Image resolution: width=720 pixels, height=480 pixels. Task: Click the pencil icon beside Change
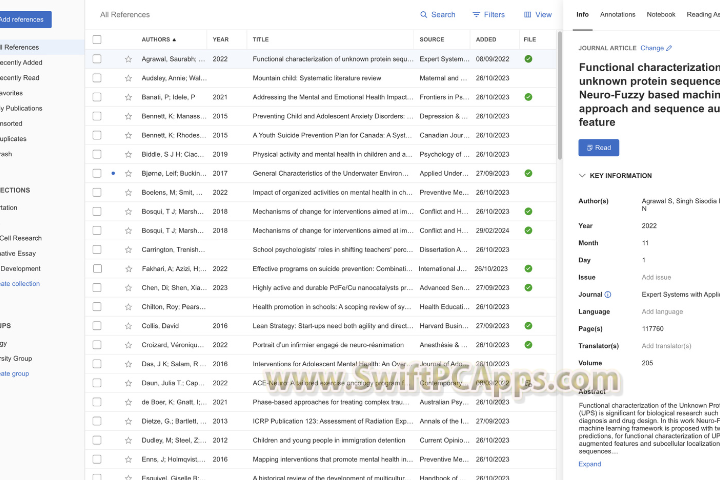click(669, 48)
